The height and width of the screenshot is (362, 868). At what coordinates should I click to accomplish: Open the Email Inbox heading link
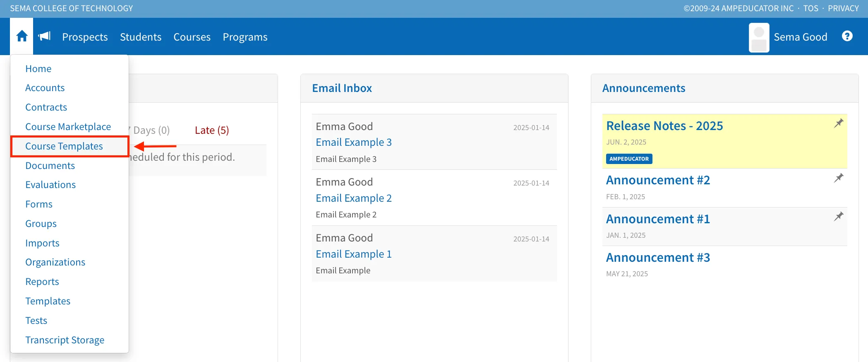342,88
